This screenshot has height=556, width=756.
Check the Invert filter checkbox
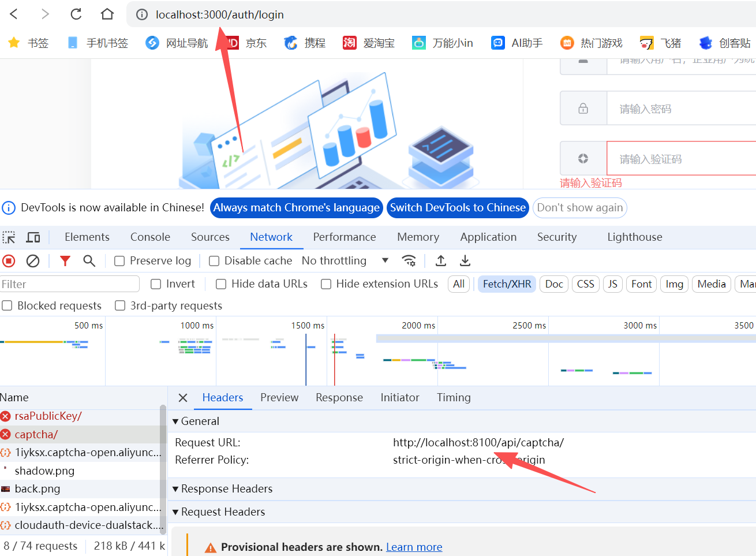[156, 284]
